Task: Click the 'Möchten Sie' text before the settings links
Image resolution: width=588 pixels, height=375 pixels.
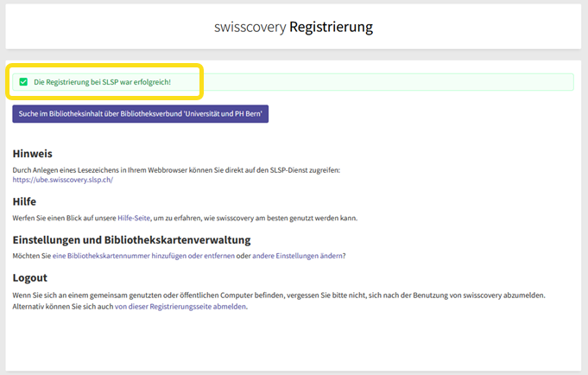Action: 31,256
